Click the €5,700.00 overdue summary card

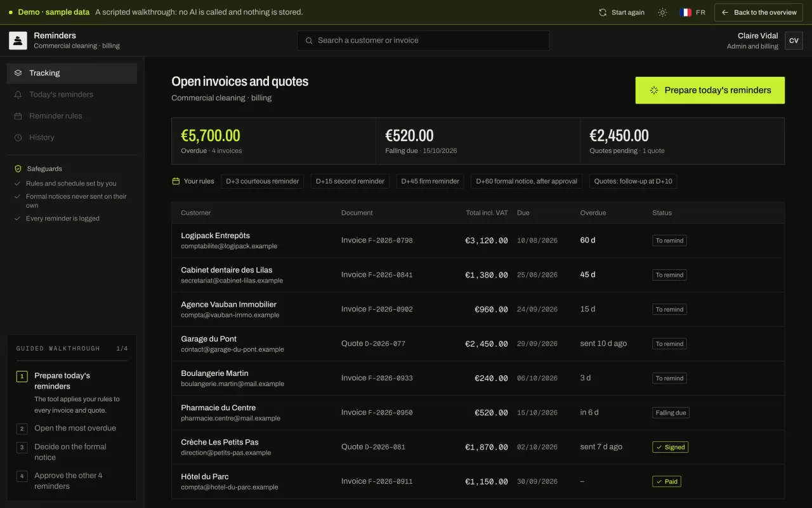(x=273, y=141)
